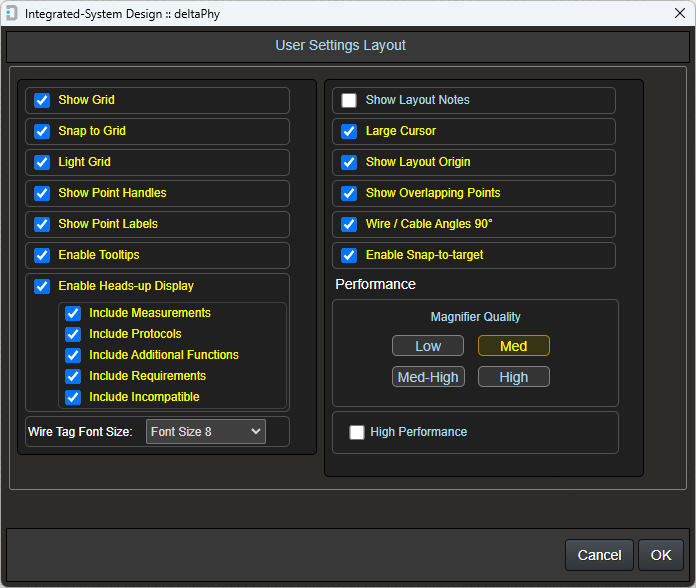Viewport: 696px width, 588px height.
Task: Close the deltaPhy settings window
Action: (680, 13)
